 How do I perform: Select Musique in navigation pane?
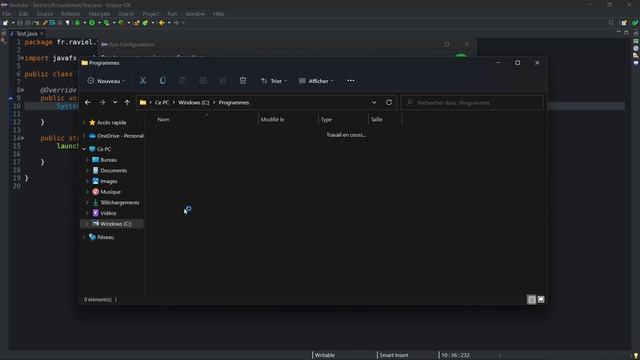pos(110,192)
